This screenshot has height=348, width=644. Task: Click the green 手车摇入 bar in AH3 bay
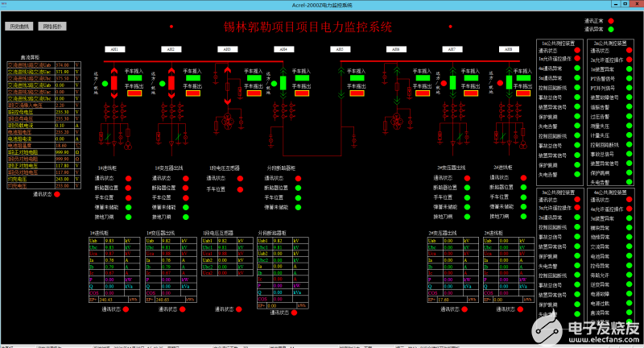[x=254, y=77]
